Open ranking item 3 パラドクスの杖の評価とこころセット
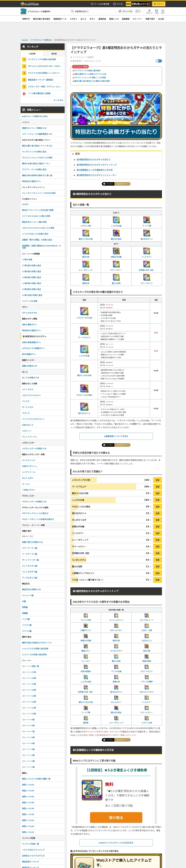This screenshot has width=186, height=868. (44, 73)
